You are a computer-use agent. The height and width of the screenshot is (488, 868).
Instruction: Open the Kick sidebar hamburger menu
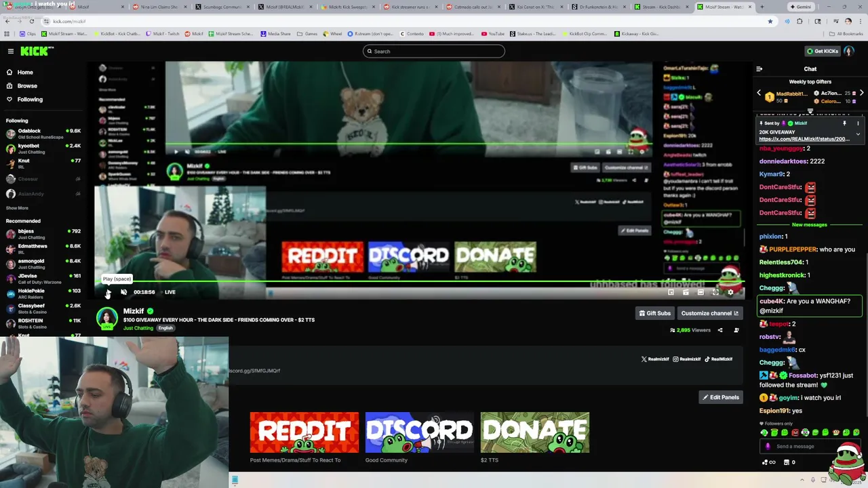tap(11, 51)
